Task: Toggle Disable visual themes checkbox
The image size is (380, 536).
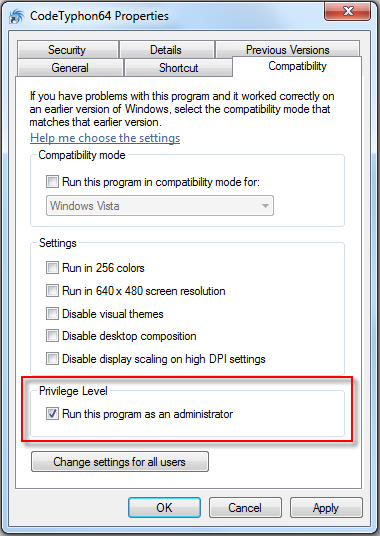Action: (52, 313)
